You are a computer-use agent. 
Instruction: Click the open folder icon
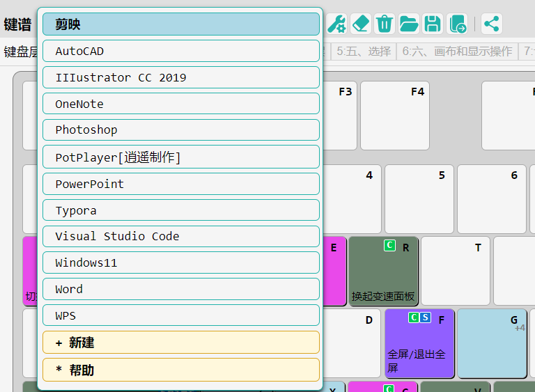click(x=409, y=24)
